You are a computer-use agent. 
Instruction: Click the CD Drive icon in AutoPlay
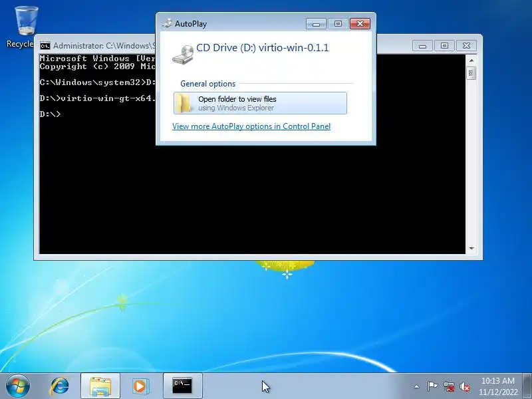point(183,55)
